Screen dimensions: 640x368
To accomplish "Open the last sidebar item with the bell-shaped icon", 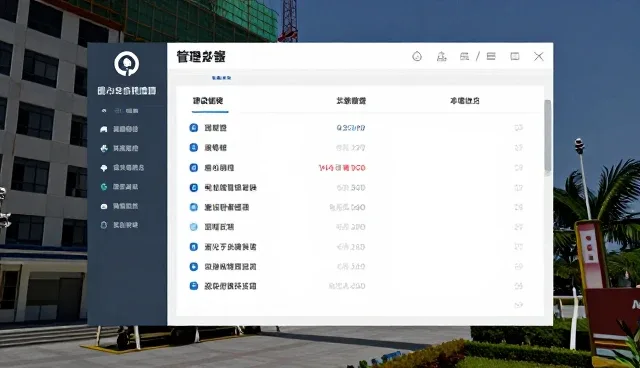I will click(x=119, y=225).
